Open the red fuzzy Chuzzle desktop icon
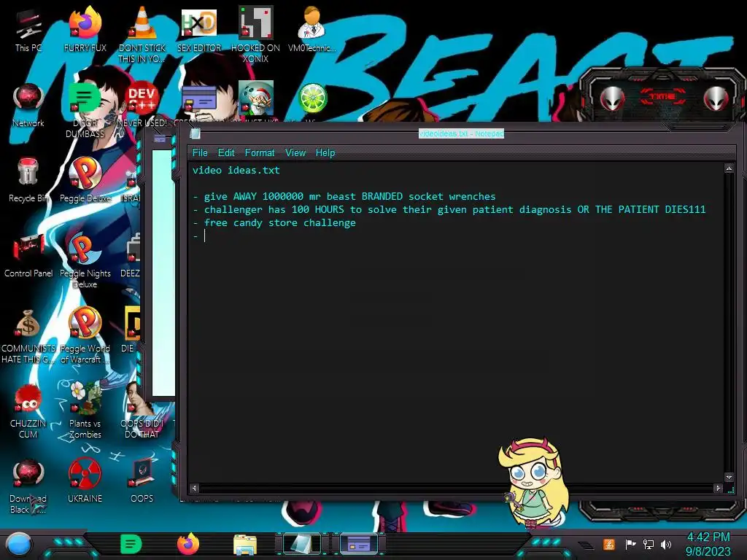The image size is (747, 560). pos(28,411)
